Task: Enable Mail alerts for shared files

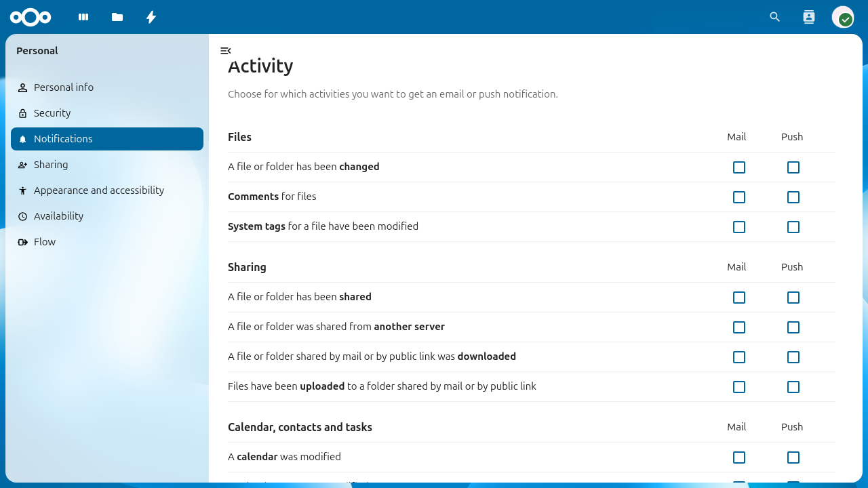Action: pos(739,298)
